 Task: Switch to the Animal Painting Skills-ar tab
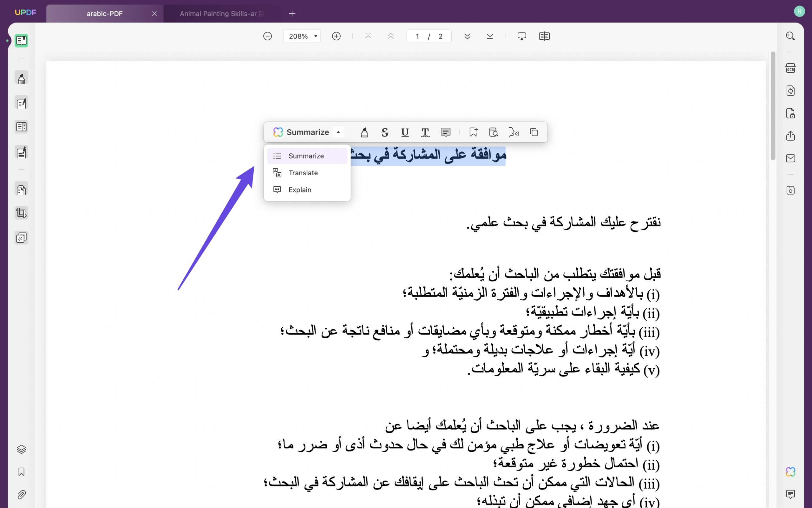pos(222,14)
